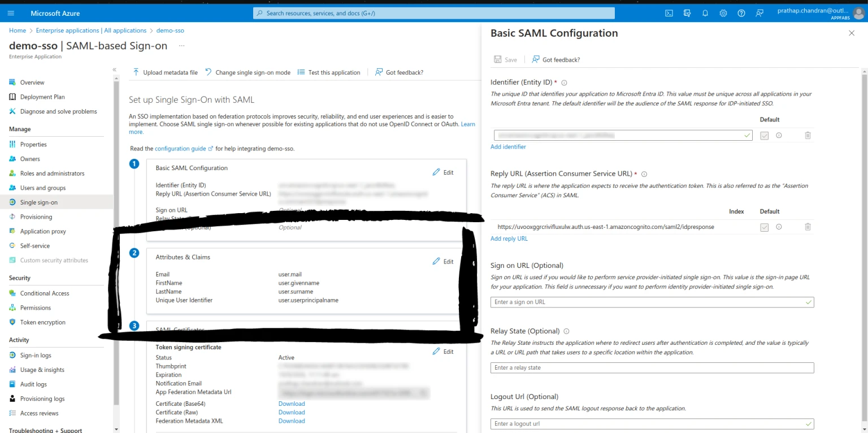Click Add identifier link
Viewport: 868px width, 433px height.
pyautogui.click(x=508, y=147)
